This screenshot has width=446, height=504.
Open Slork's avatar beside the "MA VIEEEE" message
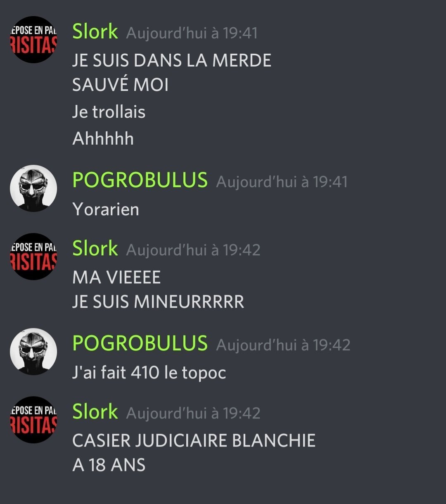click(x=33, y=257)
